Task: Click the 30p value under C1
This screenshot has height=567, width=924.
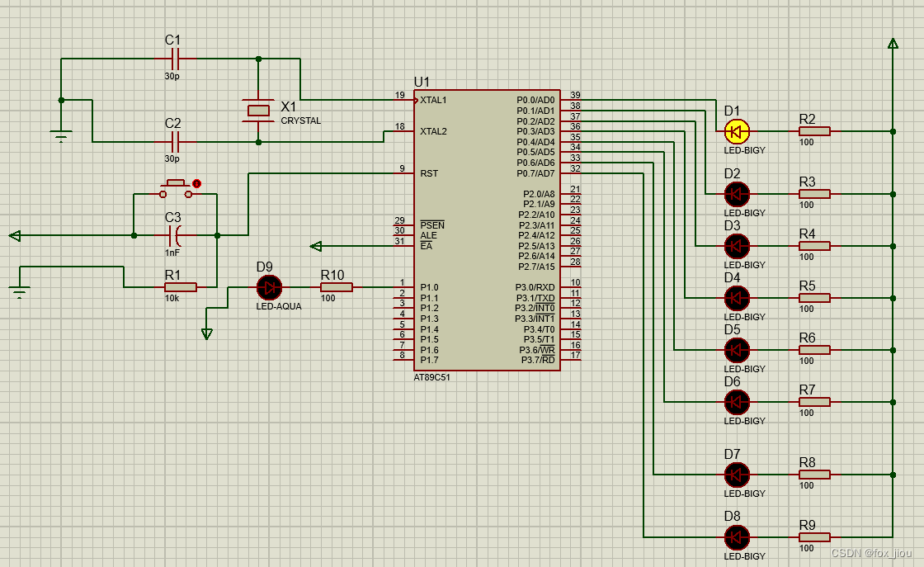Action: coord(172,76)
